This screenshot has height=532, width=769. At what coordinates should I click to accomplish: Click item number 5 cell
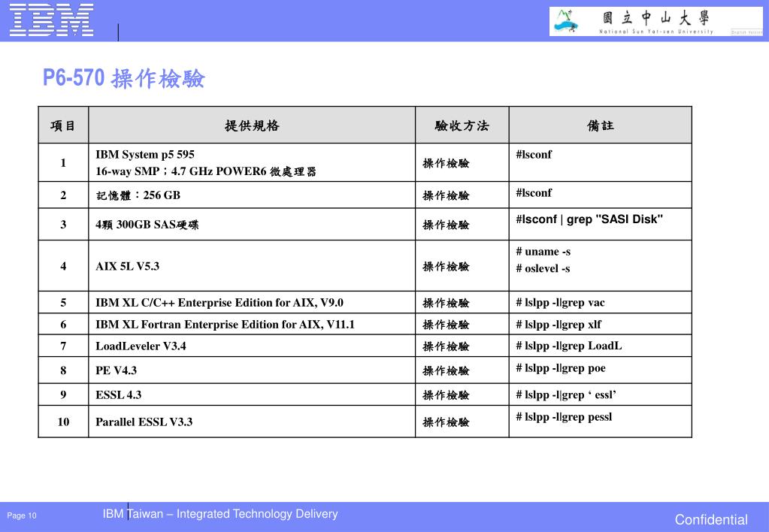click(63, 303)
